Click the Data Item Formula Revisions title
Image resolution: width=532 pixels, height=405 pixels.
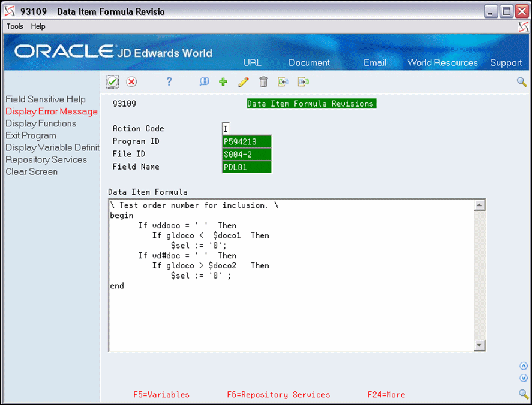coord(311,104)
